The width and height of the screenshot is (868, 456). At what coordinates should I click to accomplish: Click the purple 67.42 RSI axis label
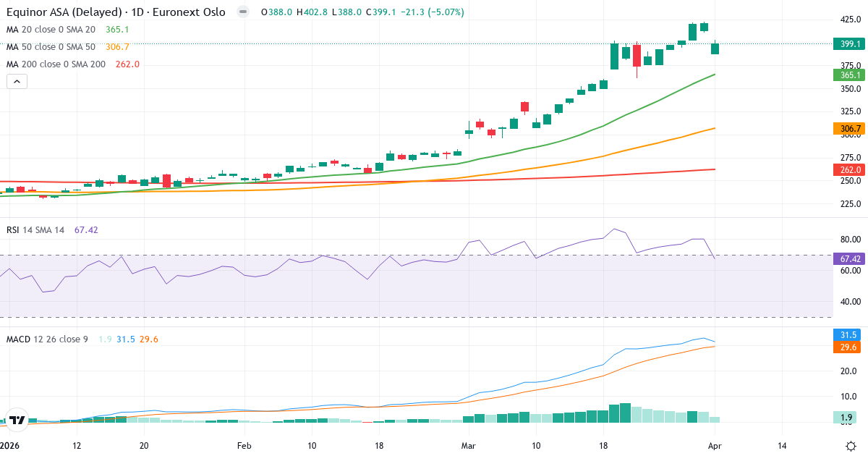850,258
